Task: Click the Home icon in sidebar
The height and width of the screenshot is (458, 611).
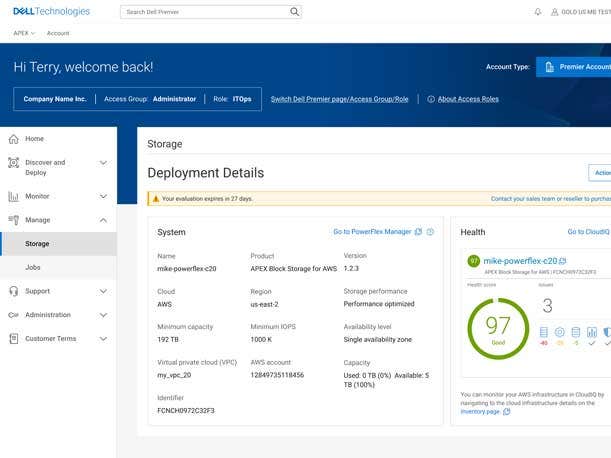Action: 13,139
